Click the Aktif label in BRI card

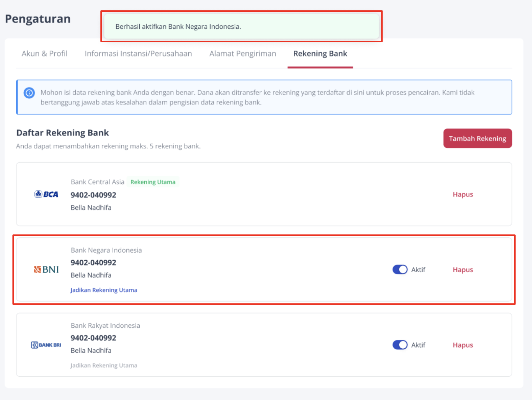(418, 345)
